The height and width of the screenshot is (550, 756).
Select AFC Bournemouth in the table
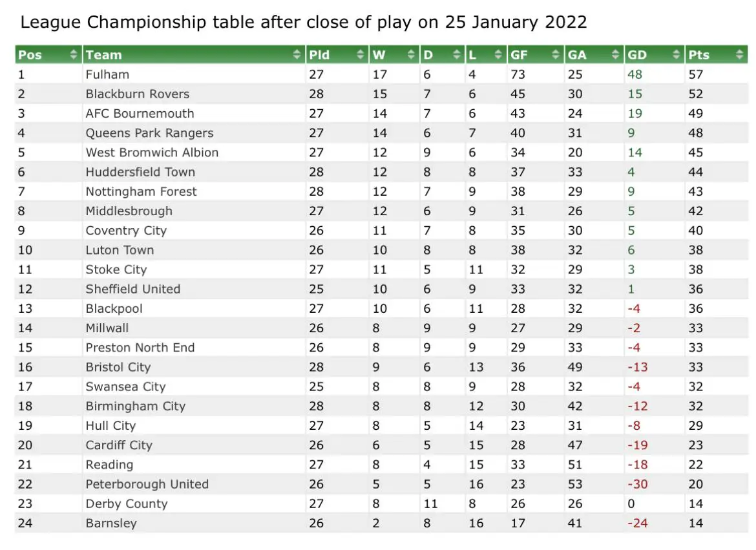(140, 113)
